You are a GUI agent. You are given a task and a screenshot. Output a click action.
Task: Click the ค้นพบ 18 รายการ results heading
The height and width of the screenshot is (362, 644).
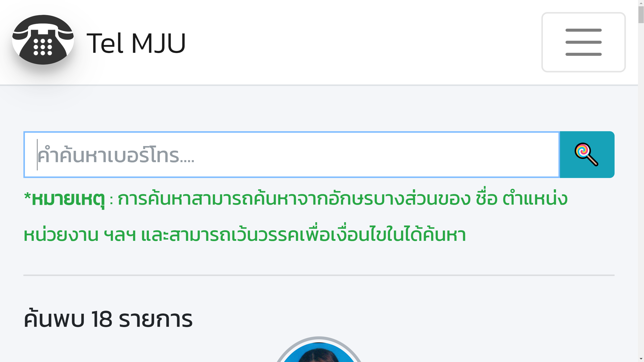108,319
